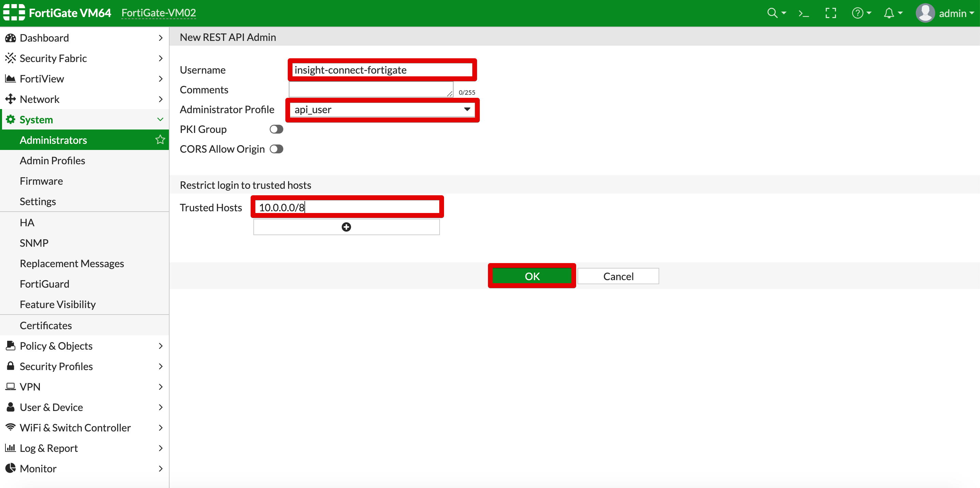Click the notifications bell icon
Screen dimensions: 980x488
coord(889,13)
